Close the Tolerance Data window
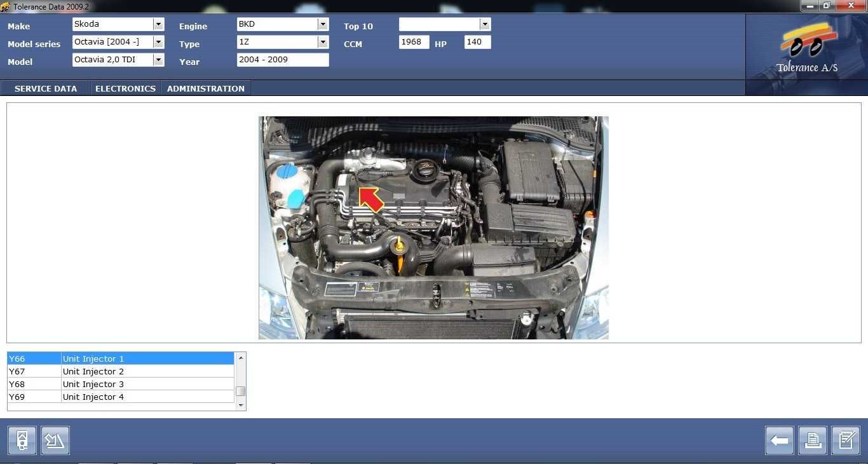The height and width of the screenshot is (464, 868). coord(850,6)
